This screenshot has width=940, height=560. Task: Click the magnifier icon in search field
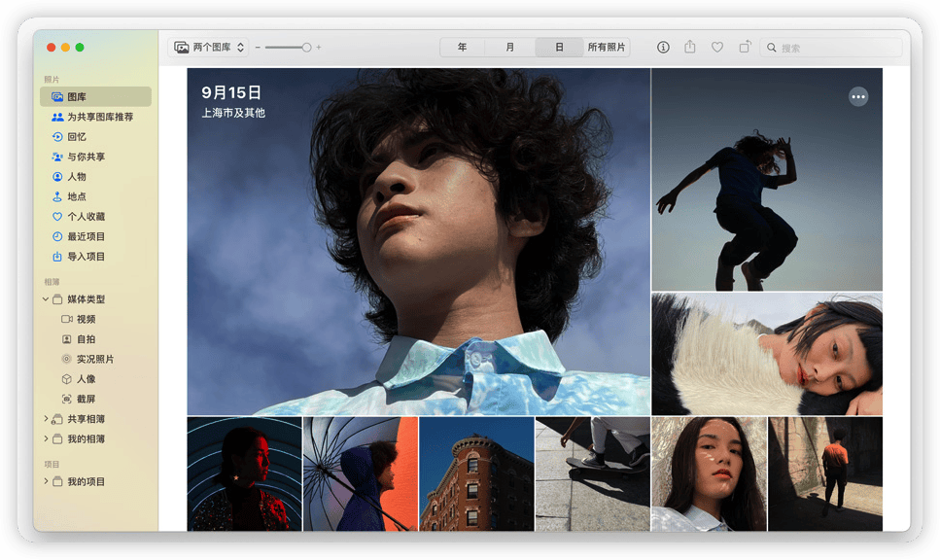(x=772, y=48)
